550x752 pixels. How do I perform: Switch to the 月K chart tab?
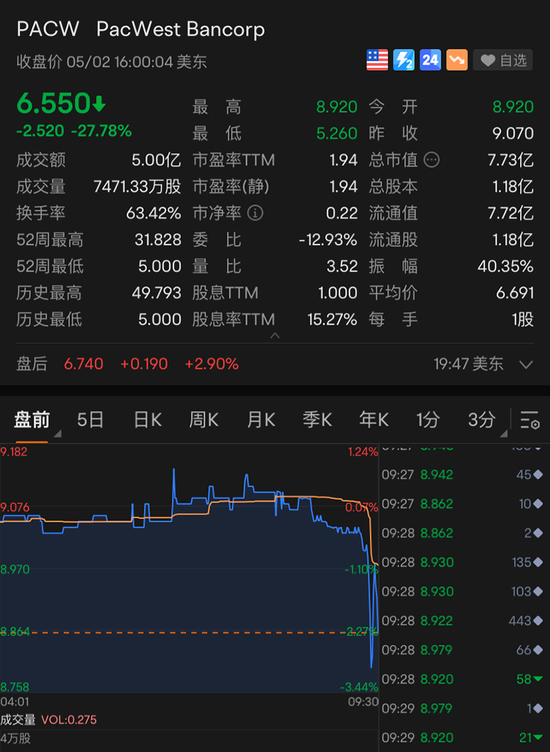[x=261, y=420]
